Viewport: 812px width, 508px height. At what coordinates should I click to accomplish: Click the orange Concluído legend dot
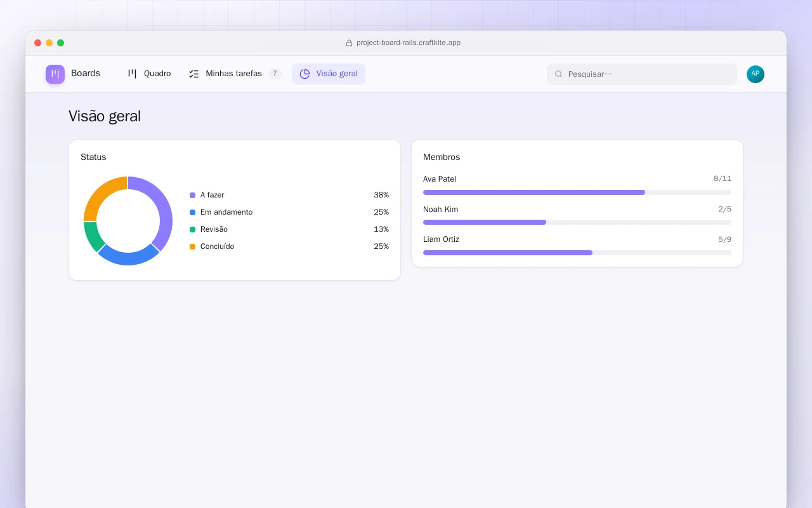tap(192, 246)
